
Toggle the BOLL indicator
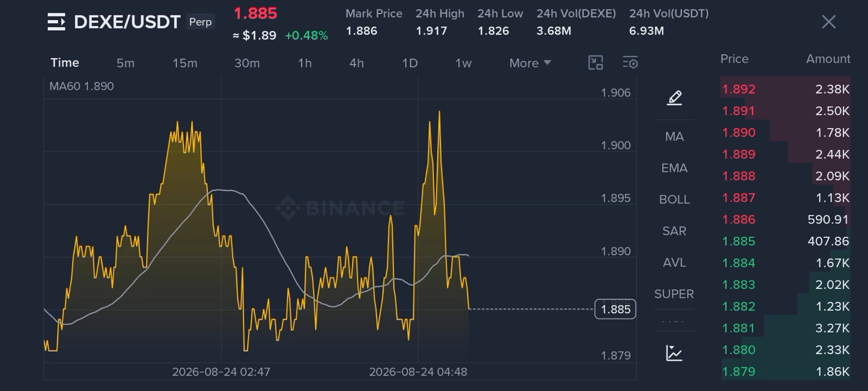pos(674,200)
